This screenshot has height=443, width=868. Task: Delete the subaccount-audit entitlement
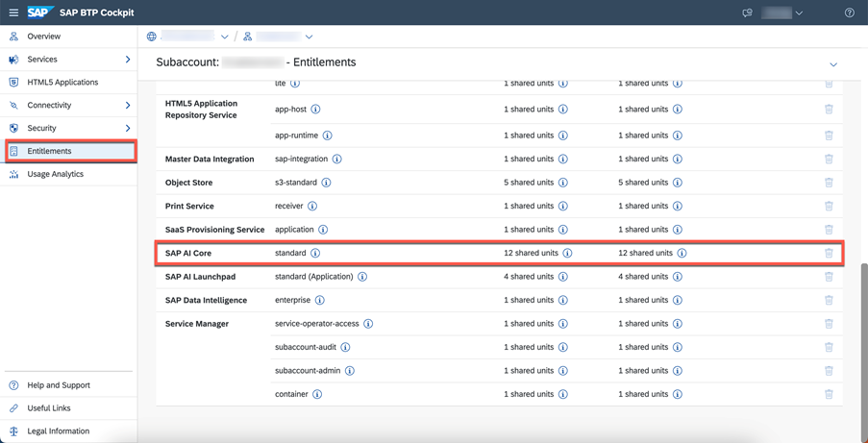point(829,347)
